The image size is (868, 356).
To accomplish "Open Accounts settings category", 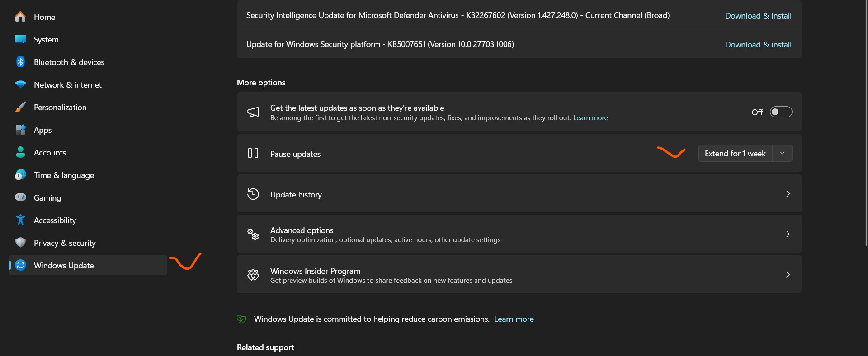I will pos(88,152).
